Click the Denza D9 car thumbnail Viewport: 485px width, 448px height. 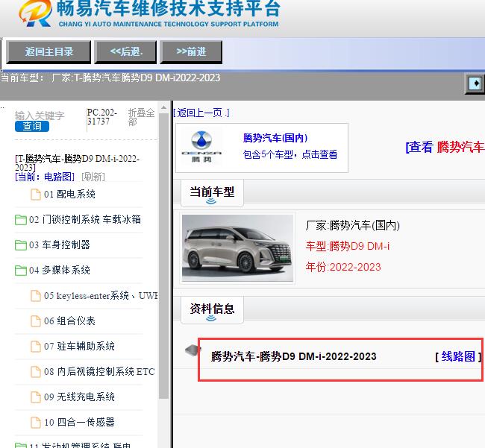pos(237,248)
